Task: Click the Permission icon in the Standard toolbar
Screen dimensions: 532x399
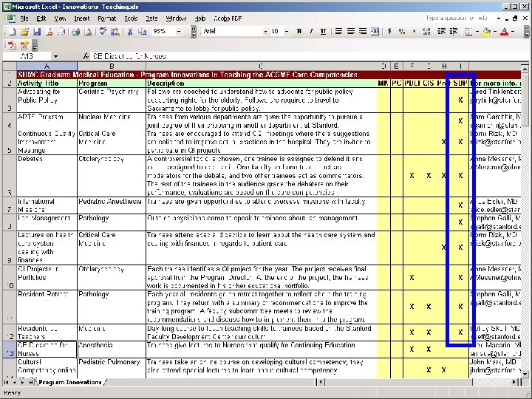Action: click(49, 32)
